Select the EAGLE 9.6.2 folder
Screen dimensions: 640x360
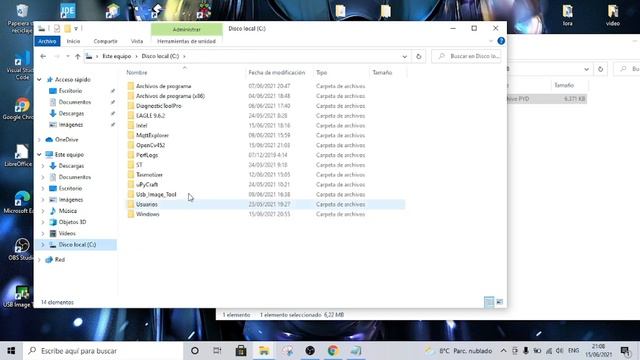tap(151, 116)
